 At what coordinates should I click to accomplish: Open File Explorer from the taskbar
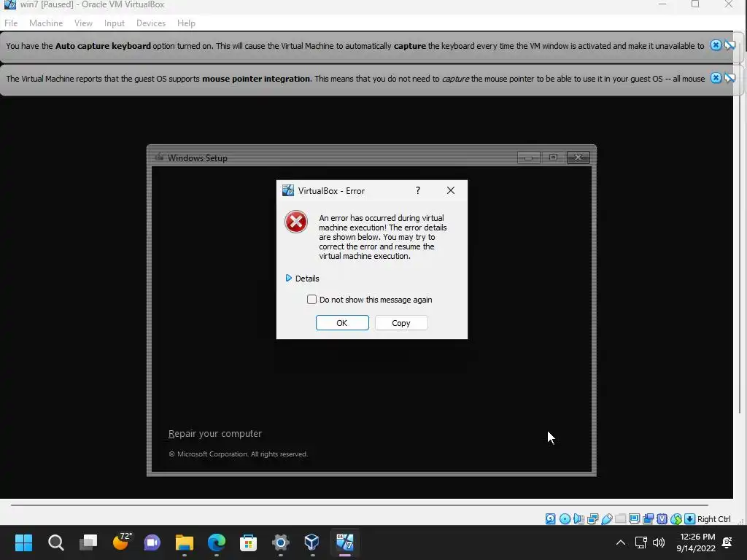click(x=185, y=542)
